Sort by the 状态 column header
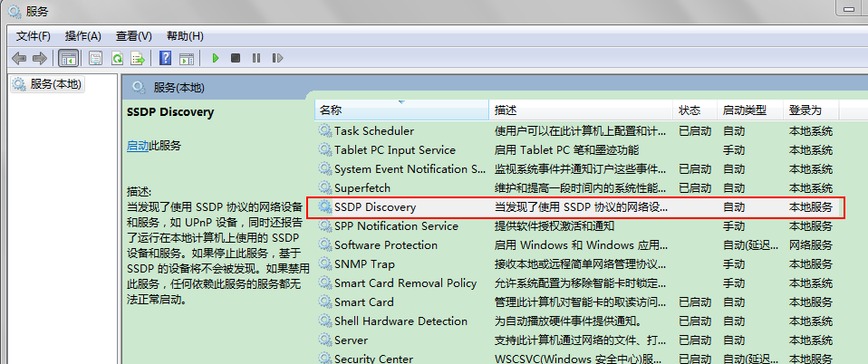Screen dimensions: 868x364 click(x=695, y=110)
